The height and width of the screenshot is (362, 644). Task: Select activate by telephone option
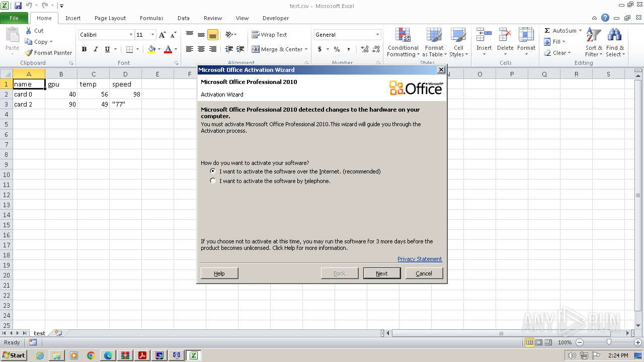point(213,181)
